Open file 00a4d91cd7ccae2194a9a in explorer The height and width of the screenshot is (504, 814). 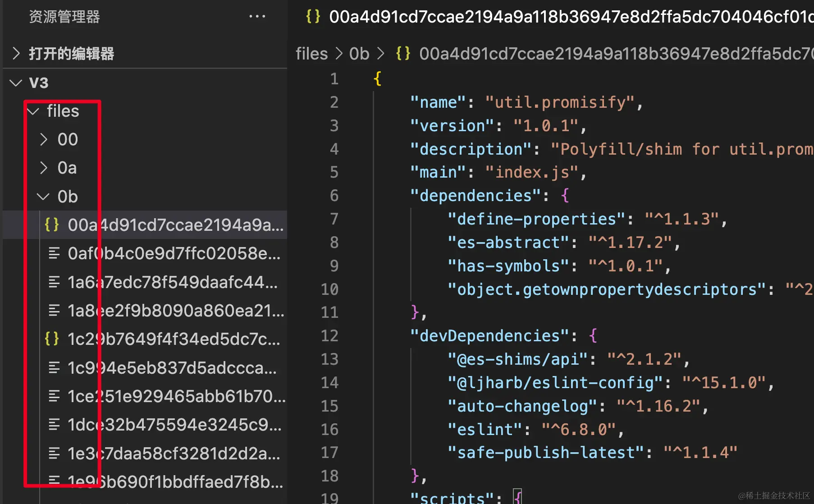click(145, 225)
